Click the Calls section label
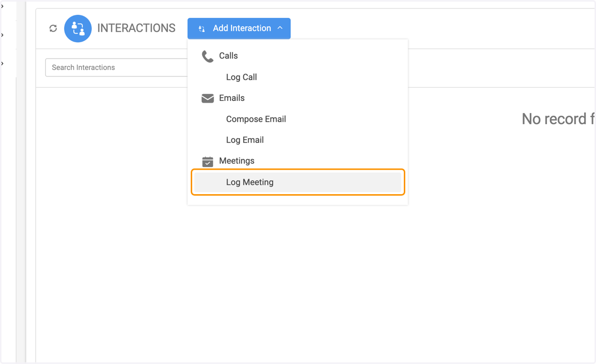This screenshot has width=596, height=364. [x=228, y=56]
